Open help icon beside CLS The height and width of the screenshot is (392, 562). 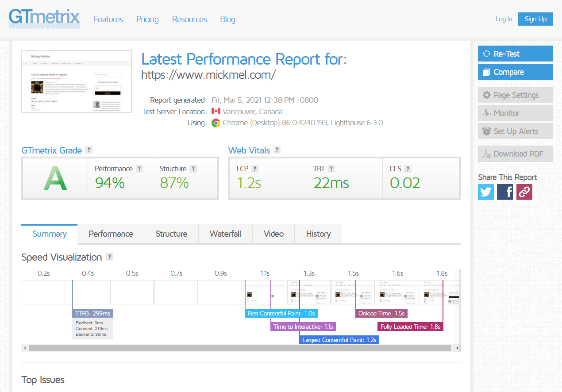coord(408,169)
